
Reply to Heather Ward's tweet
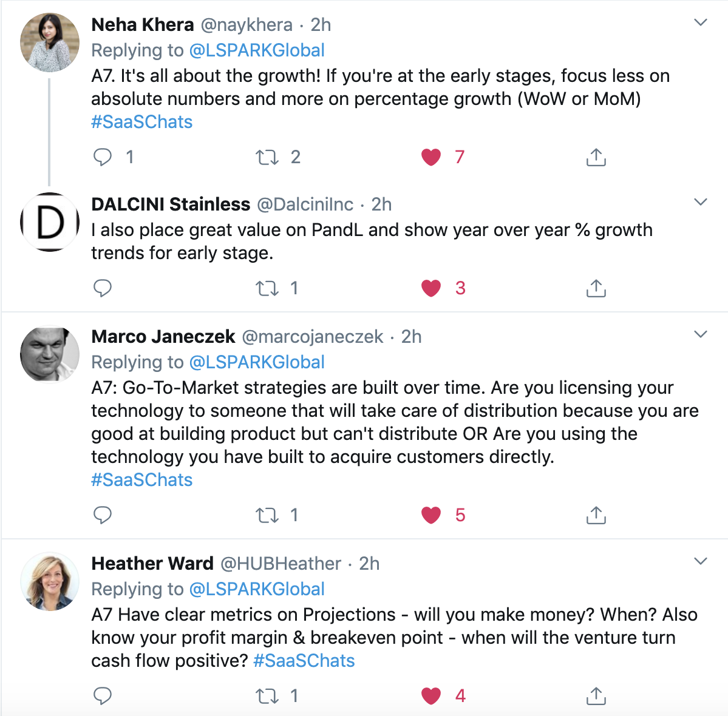[103, 695]
